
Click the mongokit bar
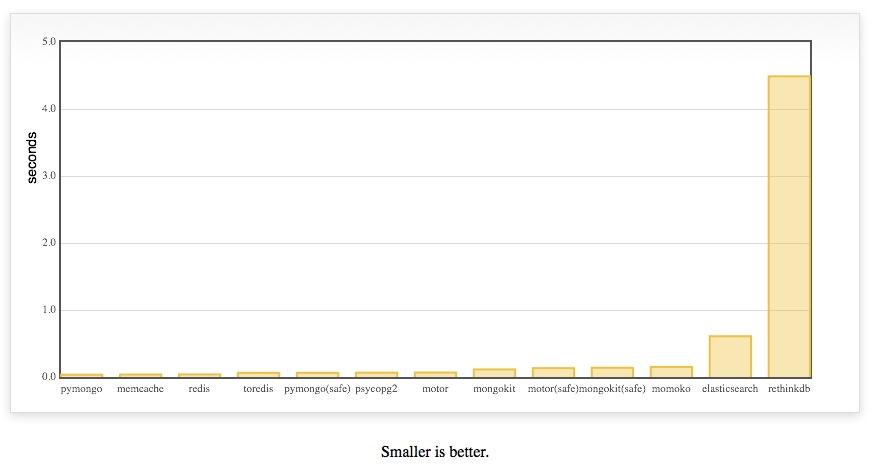[494, 373]
